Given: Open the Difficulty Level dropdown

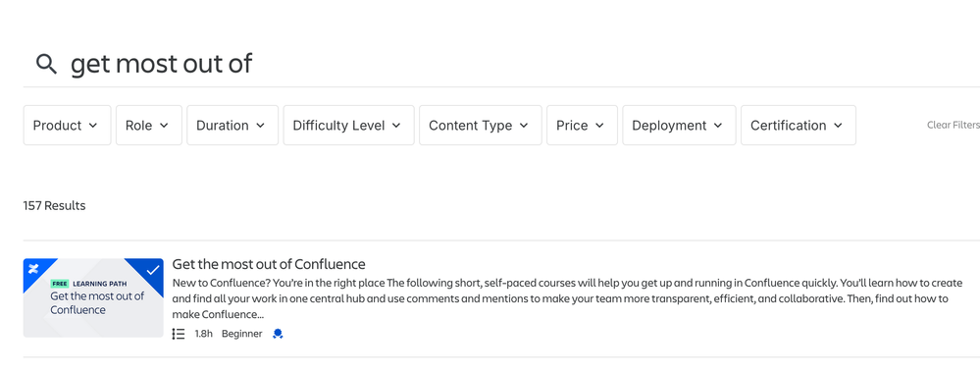Looking at the screenshot, I should pos(349,125).
